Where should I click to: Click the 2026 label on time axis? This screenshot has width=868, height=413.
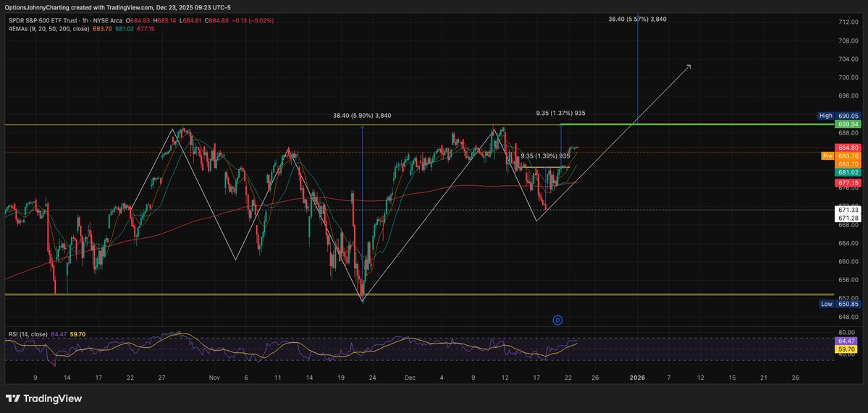[x=638, y=378]
